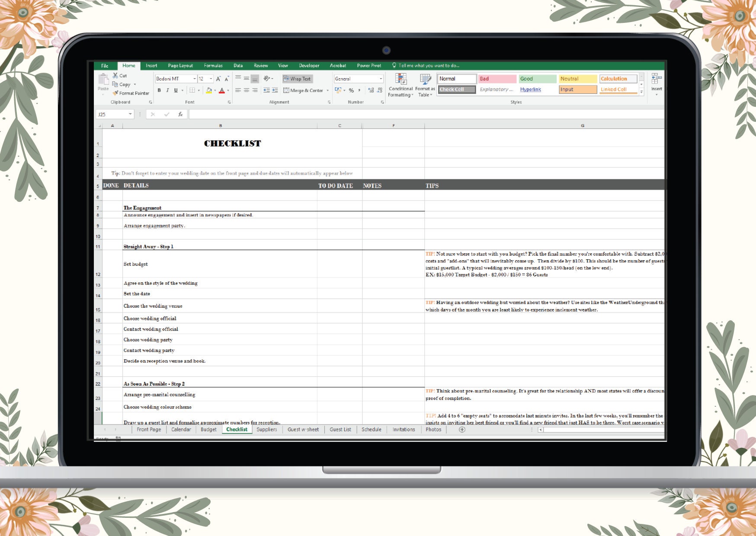
Task: Apply the Good green cell style
Action: (537, 79)
